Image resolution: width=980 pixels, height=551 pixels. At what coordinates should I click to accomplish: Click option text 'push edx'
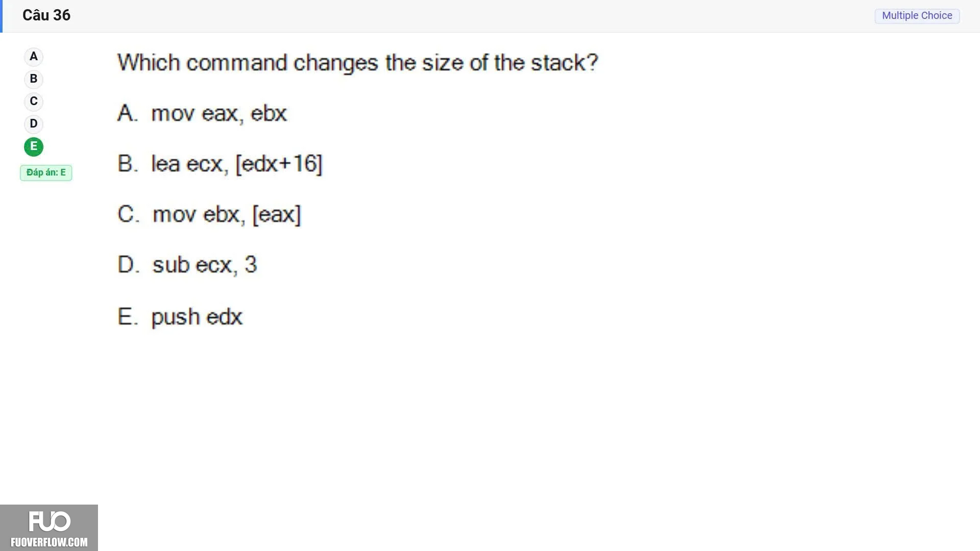tap(197, 317)
